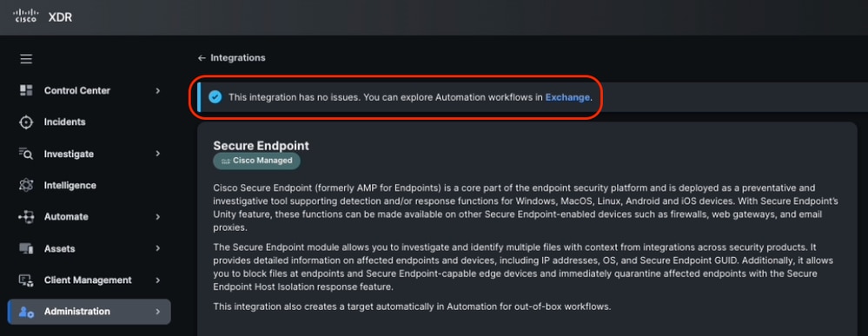This screenshot has width=868, height=336.
Task: Click the Incidents target icon
Action: pyautogui.click(x=26, y=122)
